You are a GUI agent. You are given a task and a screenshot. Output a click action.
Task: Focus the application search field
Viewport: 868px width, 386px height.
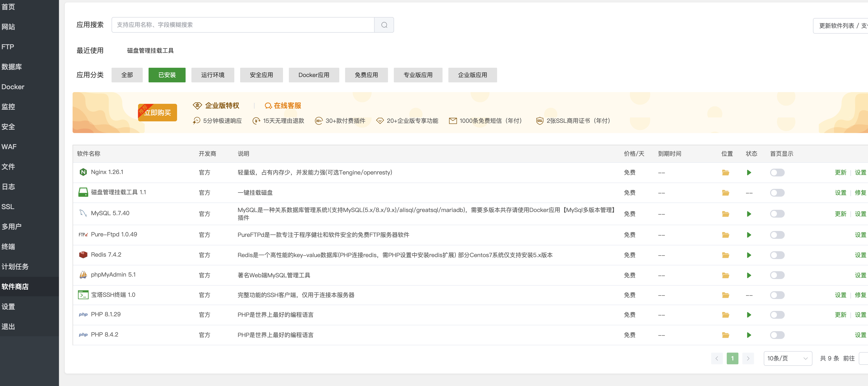(x=243, y=25)
